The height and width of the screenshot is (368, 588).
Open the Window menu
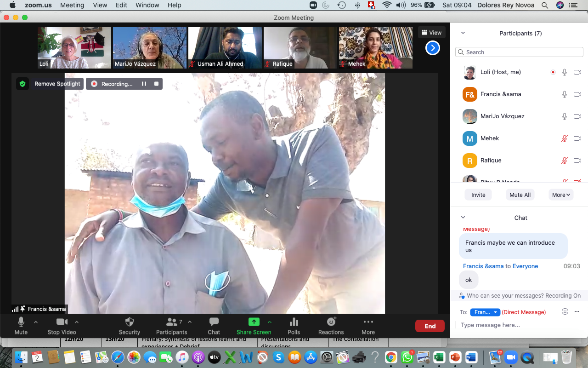point(147,5)
